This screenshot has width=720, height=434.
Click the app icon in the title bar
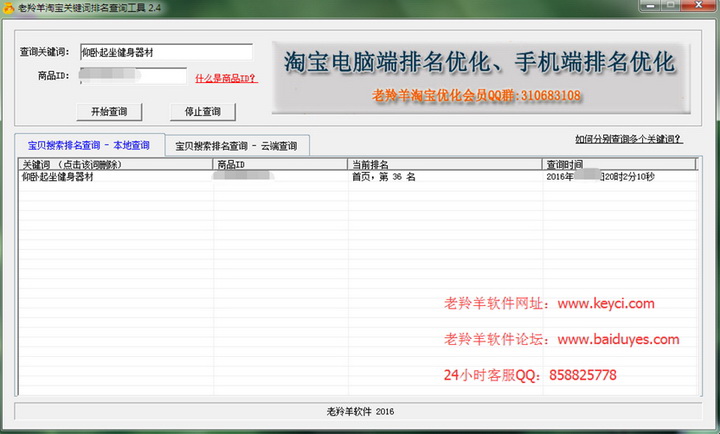[8, 8]
